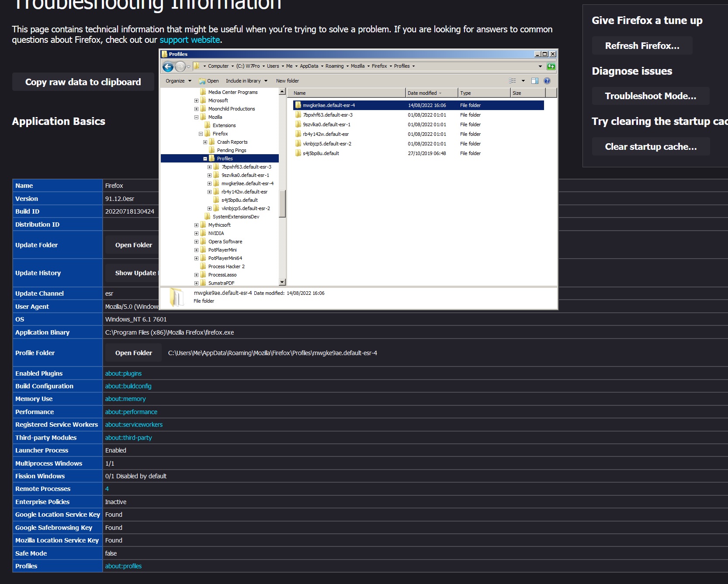Follow the support website link
The height and width of the screenshot is (584, 728).
click(190, 40)
